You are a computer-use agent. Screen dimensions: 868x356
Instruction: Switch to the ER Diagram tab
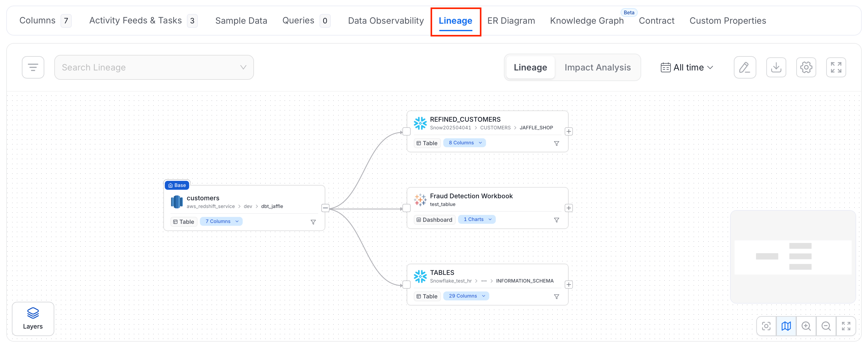(511, 21)
